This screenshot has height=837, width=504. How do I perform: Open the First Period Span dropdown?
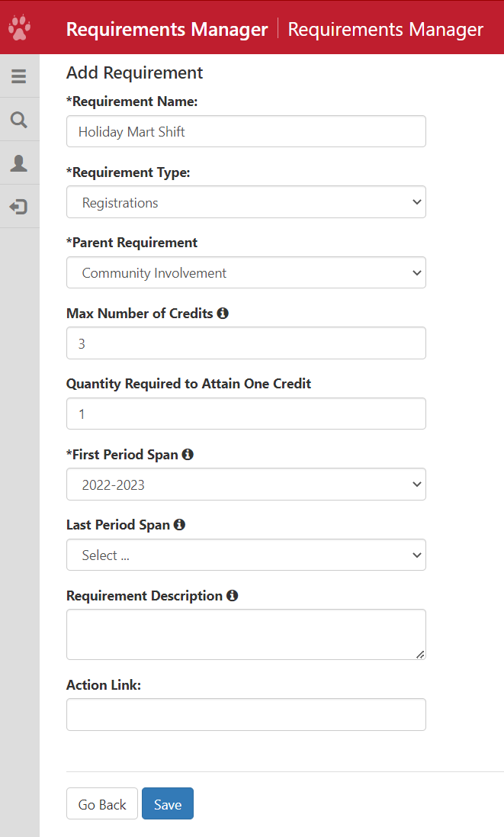point(246,484)
